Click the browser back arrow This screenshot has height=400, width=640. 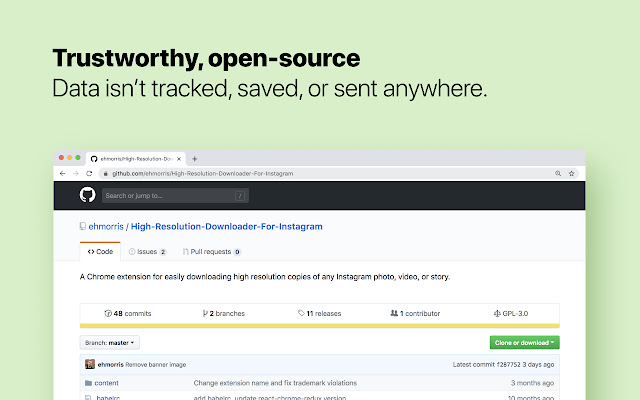click(63, 173)
